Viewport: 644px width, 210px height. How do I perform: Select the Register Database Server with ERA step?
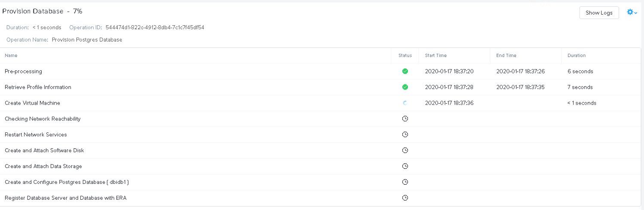pyautogui.click(x=66, y=198)
